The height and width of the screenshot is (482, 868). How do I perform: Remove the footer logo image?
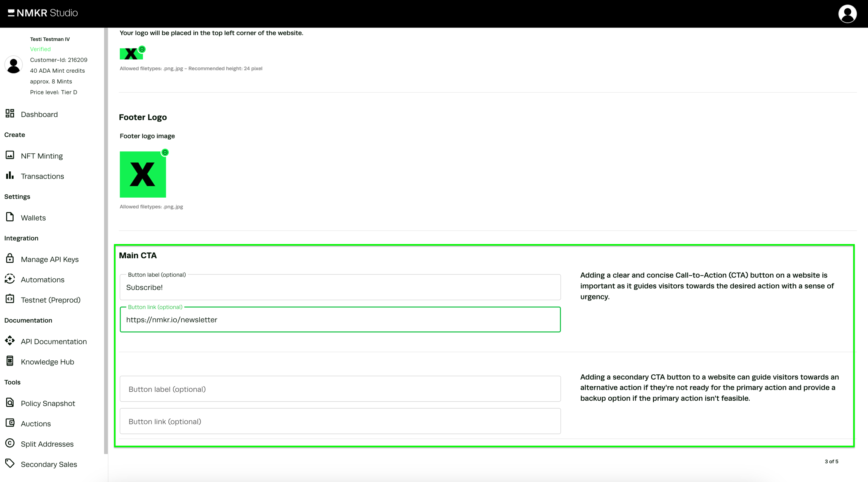tap(165, 153)
